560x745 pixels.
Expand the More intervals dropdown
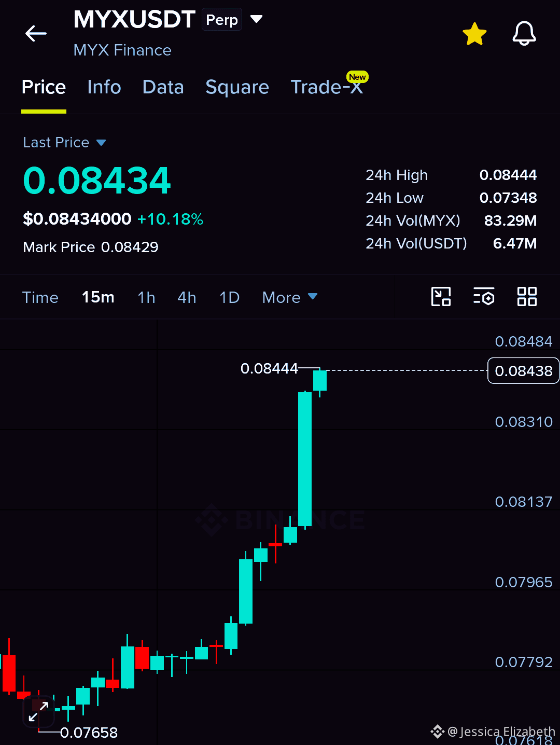290,297
